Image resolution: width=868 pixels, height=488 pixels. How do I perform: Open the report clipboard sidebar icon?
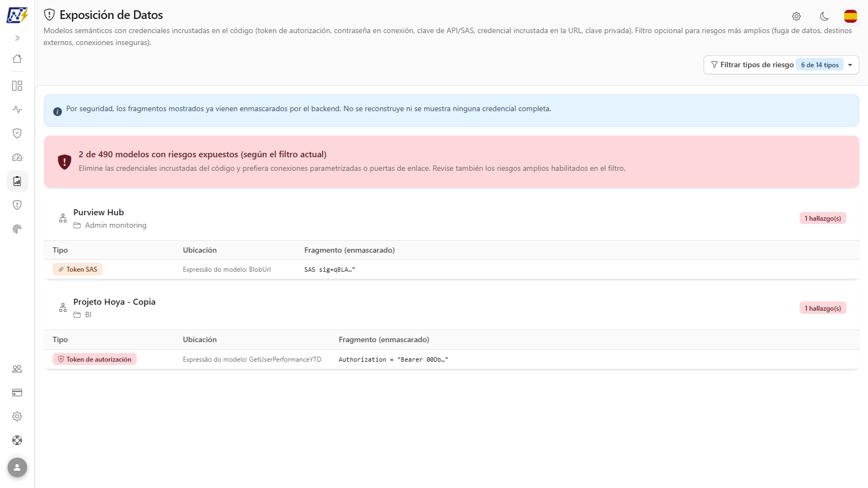[x=17, y=181]
